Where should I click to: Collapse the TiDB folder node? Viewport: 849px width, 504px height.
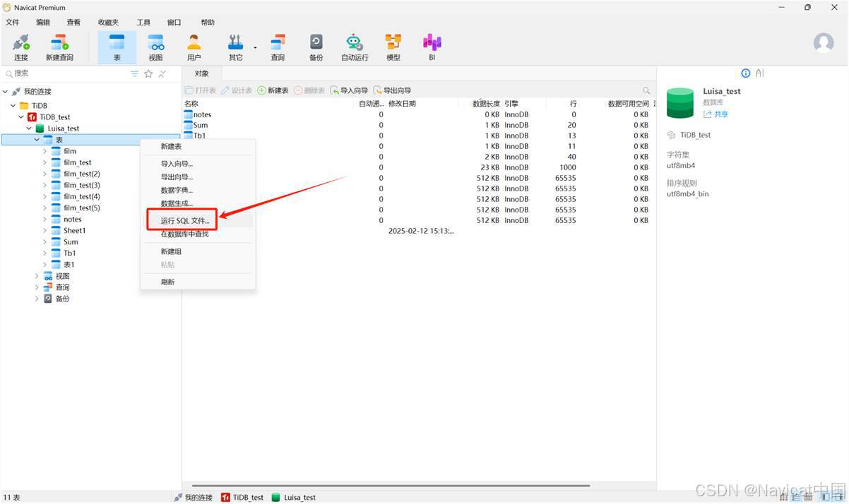click(x=13, y=106)
